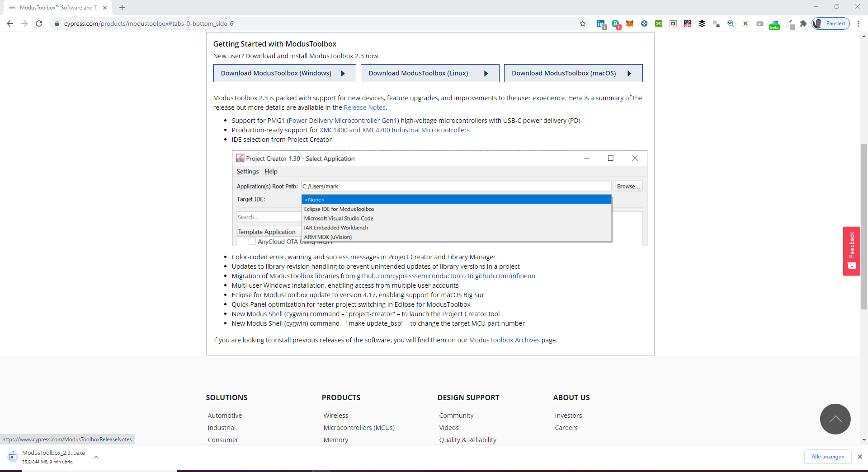Open the MetaMask fox extension
This screenshot has height=472, width=868.
pos(630,23)
